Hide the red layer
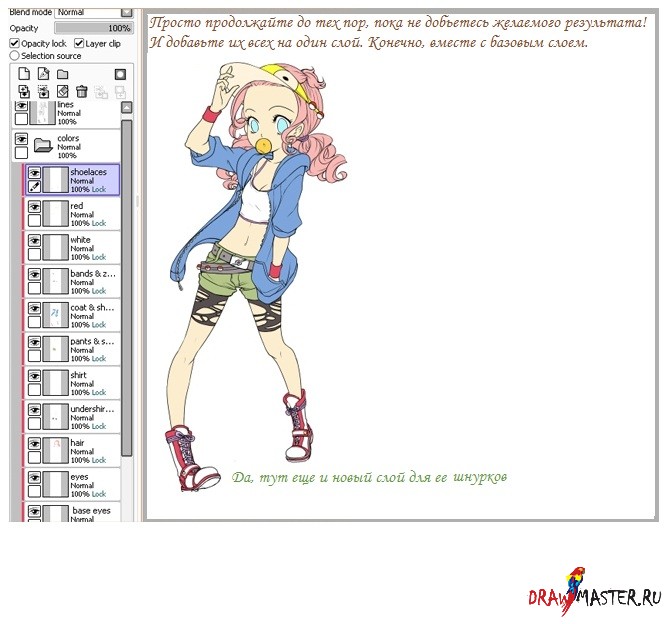 click(35, 207)
